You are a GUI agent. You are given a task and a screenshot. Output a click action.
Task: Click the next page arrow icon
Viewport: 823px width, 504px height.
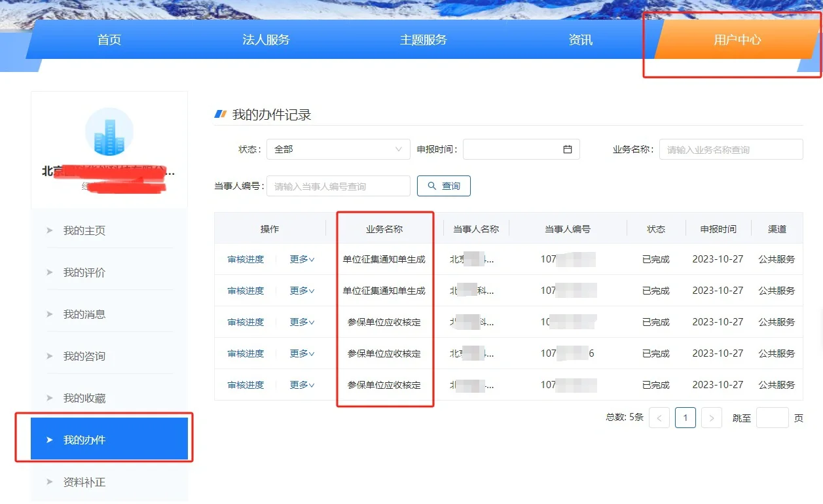pyautogui.click(x=711, y=418)
